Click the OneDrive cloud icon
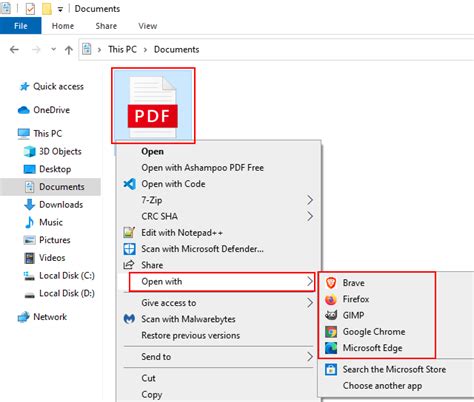 pyautogui.click(x=23, y=110)
